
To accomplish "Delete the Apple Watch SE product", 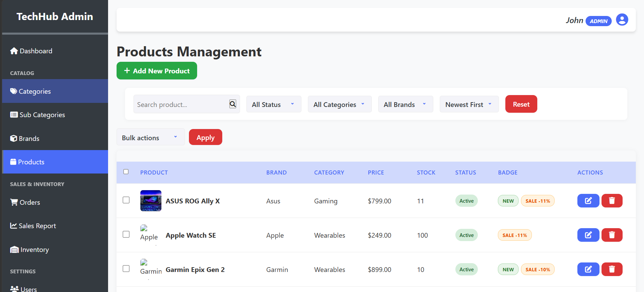I will click(x=612, y=235).
